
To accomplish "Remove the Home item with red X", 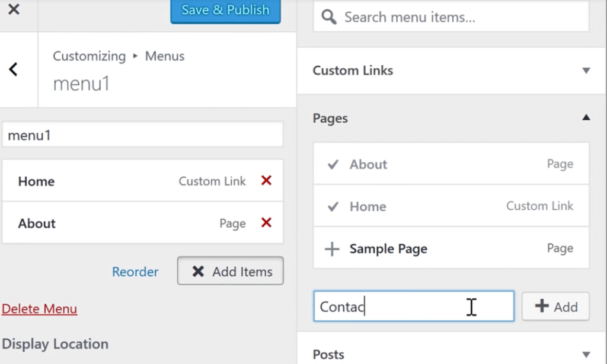I will pos(266,180).
